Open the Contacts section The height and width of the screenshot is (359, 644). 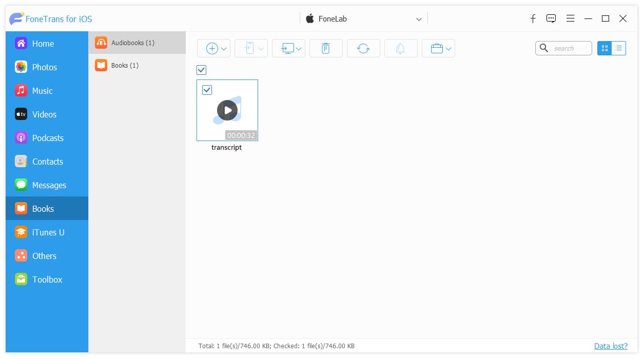pyautogui.click(x=47, y=162)
